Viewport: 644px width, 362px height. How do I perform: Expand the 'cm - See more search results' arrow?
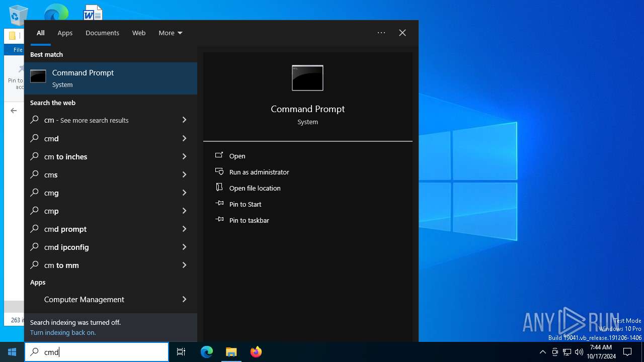tap(184, 120)
